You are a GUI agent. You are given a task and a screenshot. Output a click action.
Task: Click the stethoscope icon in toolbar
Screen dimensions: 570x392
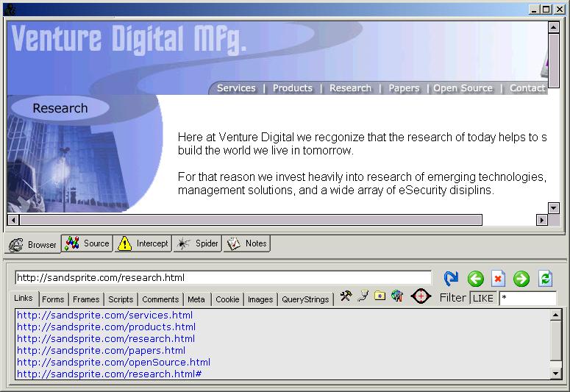click(363, 296)
